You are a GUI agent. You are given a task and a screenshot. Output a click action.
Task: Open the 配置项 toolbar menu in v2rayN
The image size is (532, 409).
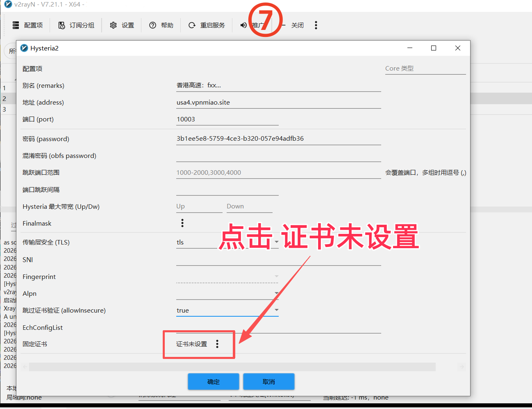(x=27, y=25)
